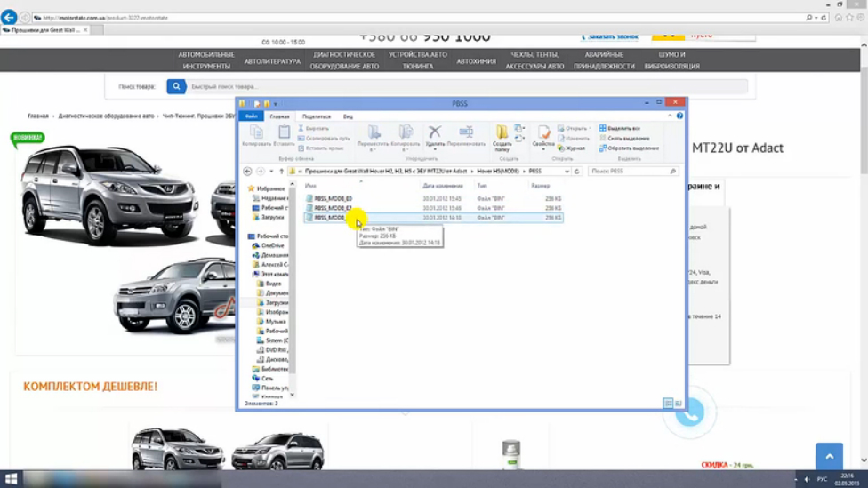The image size is (868, 488).
Task: Open ШУМО И ВИБРОИЗОЛЯЦИЯ site menu
Action: click(x=671, y=60)
